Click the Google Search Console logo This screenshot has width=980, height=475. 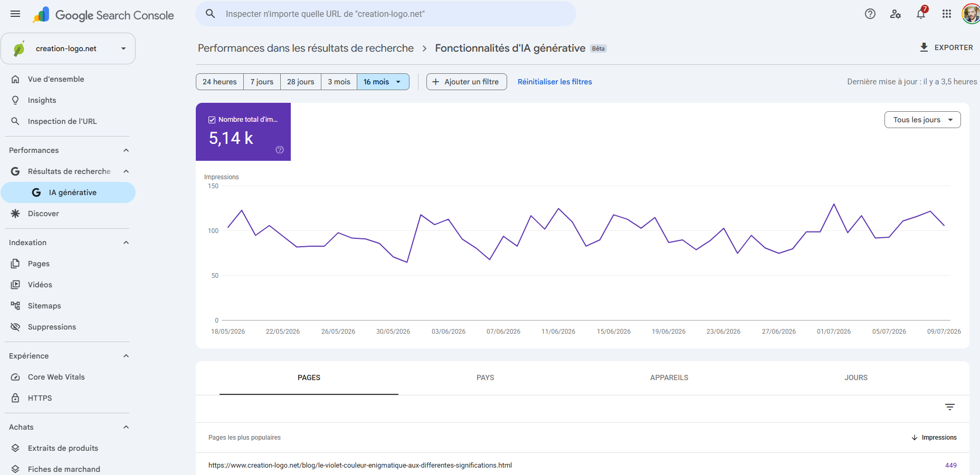coord(103,15)
